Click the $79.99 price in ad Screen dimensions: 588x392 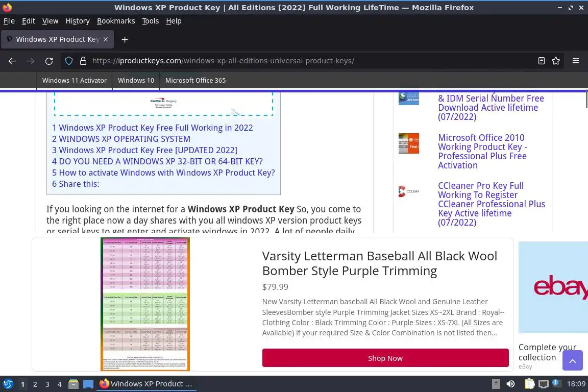point(275,287)
